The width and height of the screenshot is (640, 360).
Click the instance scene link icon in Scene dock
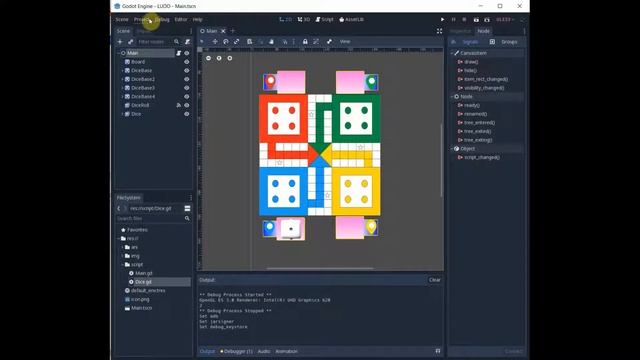pyautogui.click(x=131, y=42)
